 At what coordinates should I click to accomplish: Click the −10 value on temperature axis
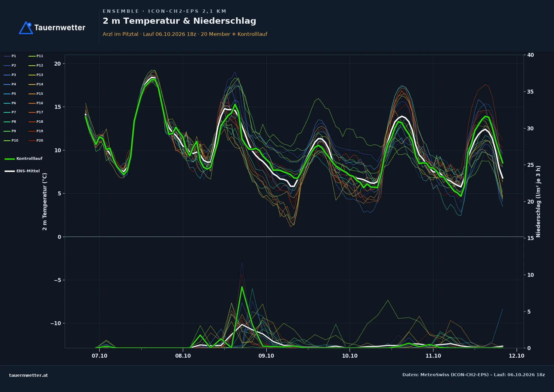[56, 323]
